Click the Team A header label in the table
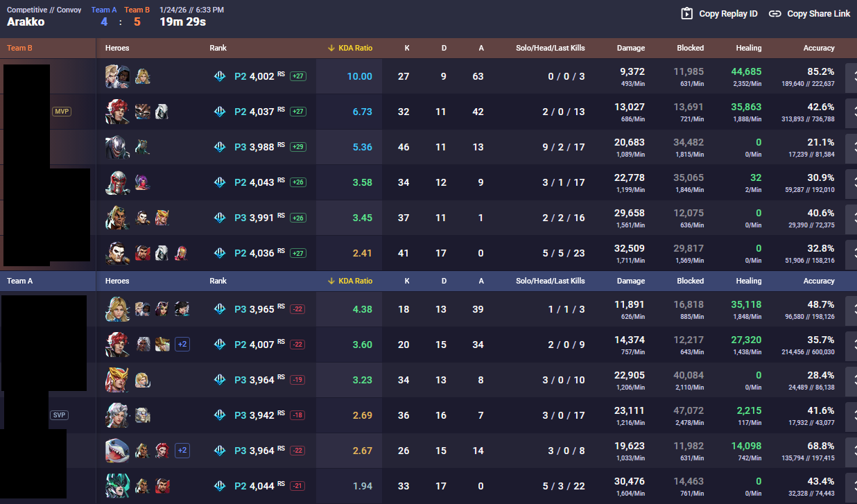Image resolution: width=857 pixels, height=504 pixels. pos(19,281)
